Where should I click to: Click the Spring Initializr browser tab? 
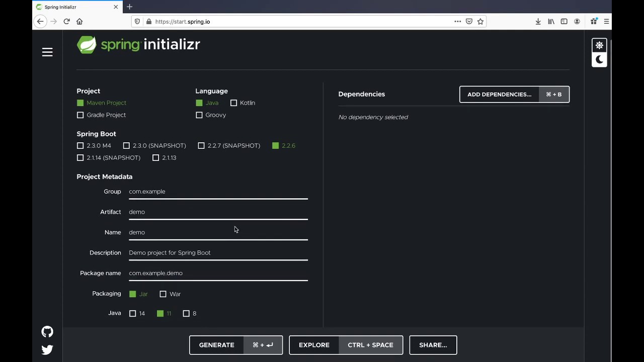77,7
